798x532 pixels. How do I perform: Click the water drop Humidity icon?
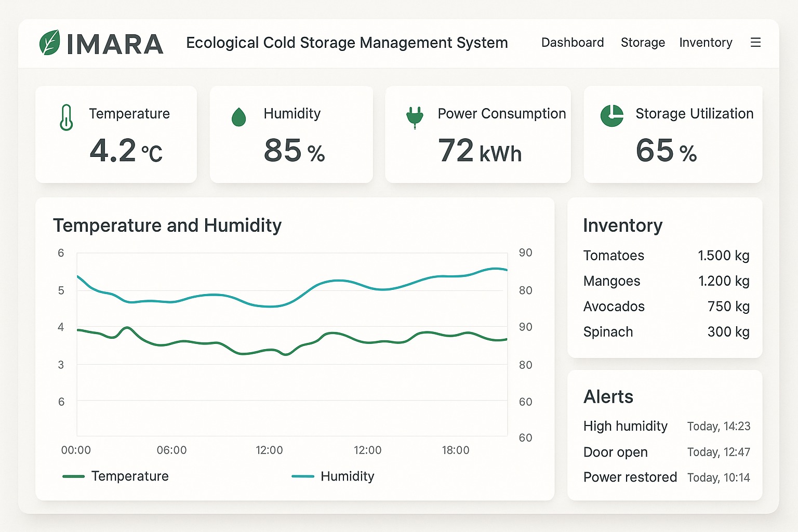point(238,117)
